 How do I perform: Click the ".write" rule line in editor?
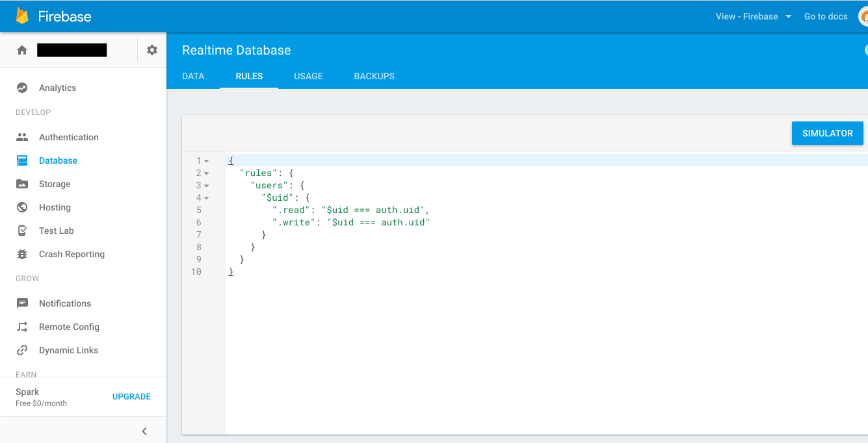point(351,222)
